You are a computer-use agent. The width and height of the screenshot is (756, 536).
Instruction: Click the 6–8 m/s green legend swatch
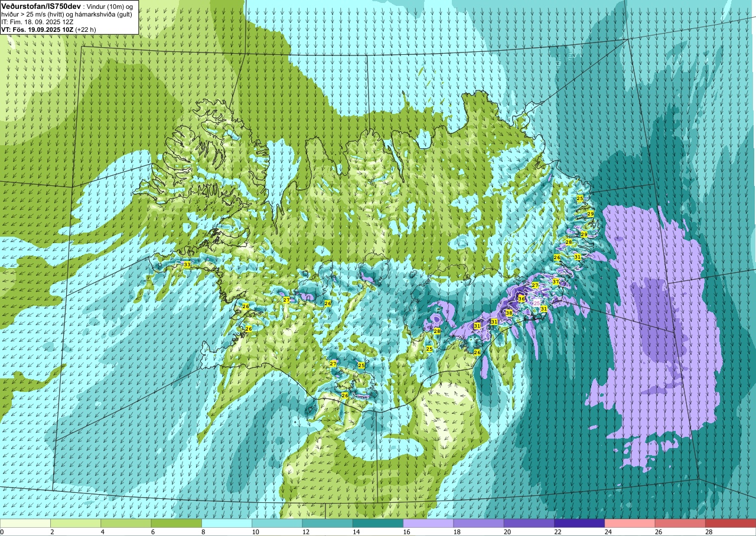pyautogui.click(x=177, y=523)
